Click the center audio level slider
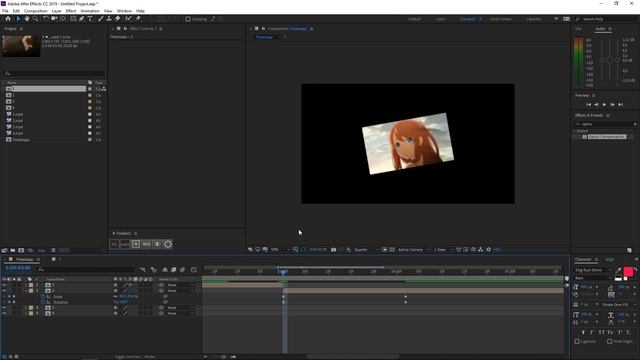 (x=609, y=60)
